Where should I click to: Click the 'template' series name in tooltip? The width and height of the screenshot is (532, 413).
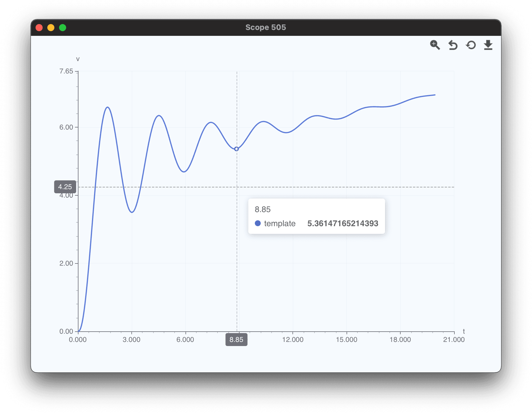pos(280,224)
